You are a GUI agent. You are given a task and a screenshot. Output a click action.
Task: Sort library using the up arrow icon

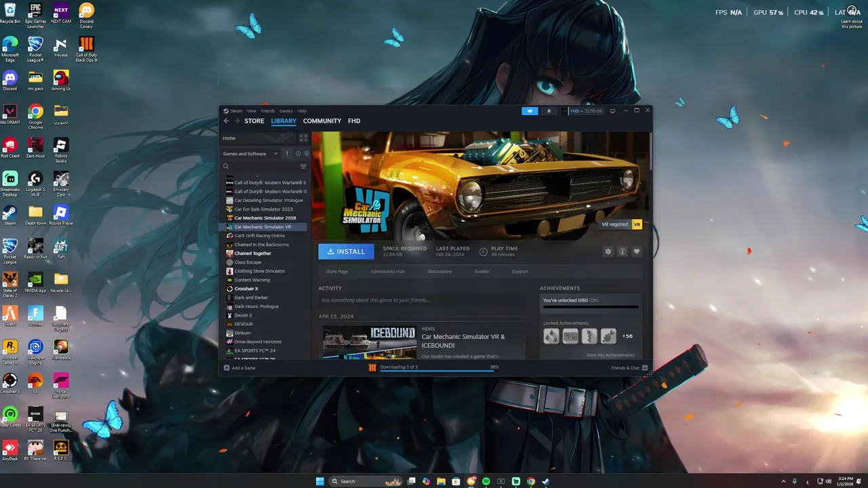point(287,154)
